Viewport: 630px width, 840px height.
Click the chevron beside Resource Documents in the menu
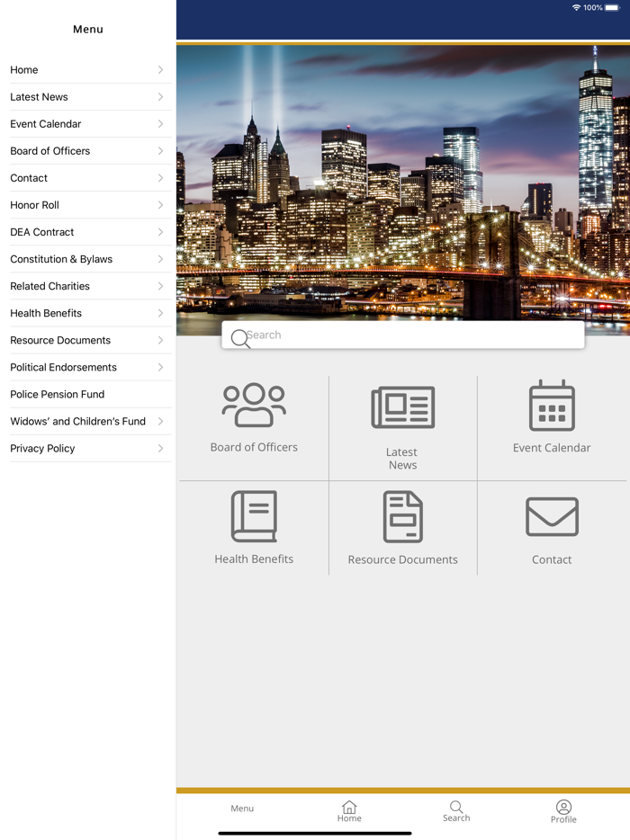(160, 340)
